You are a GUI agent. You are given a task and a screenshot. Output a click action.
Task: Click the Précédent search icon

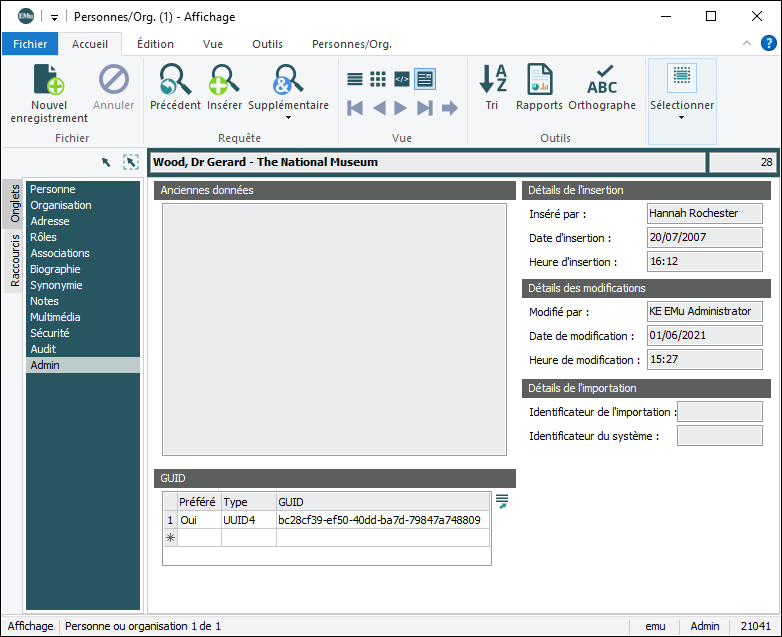tap(175, 80)
